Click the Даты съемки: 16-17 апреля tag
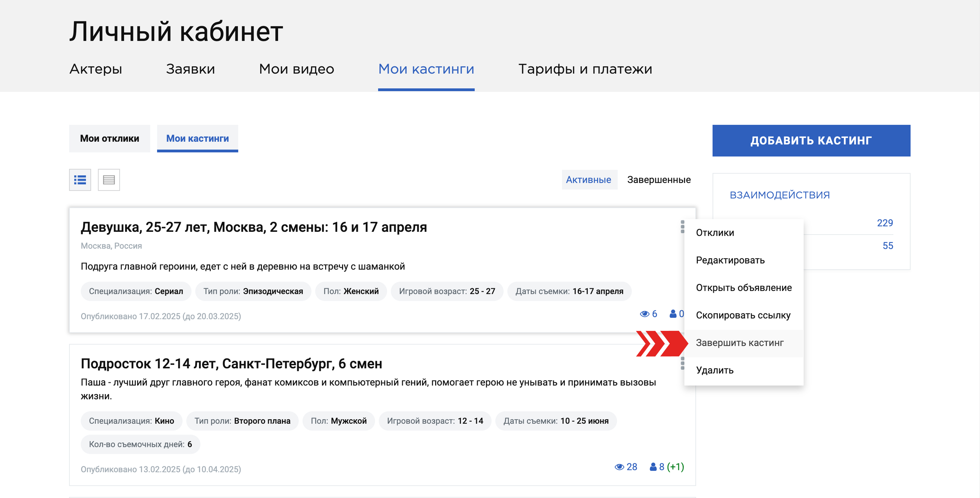 (569, 291)
